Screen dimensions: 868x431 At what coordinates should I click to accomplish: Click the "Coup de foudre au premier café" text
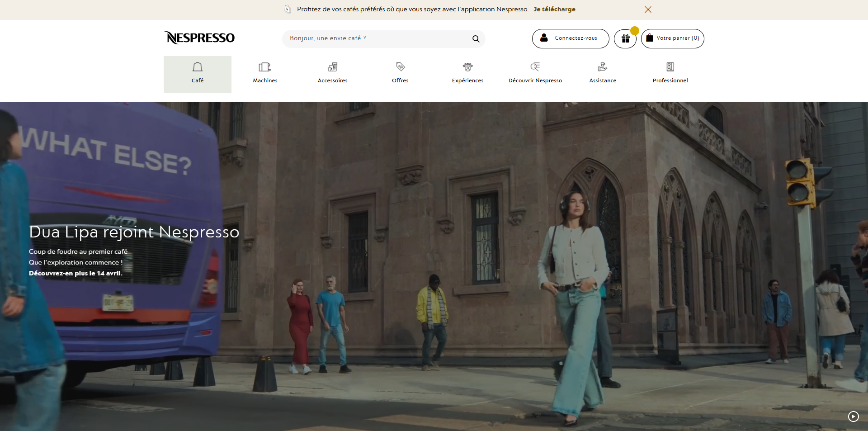pos(78,251)
